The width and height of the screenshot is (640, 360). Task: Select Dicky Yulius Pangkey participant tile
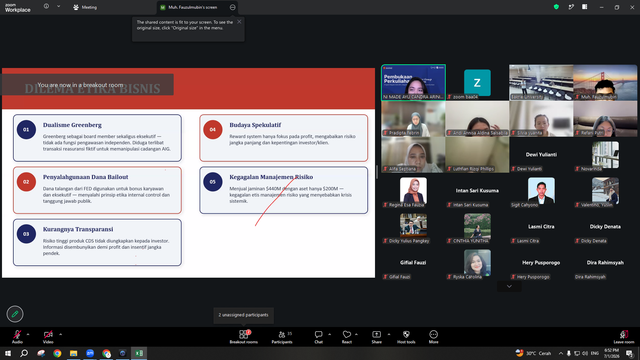click(x=413, y=227)
